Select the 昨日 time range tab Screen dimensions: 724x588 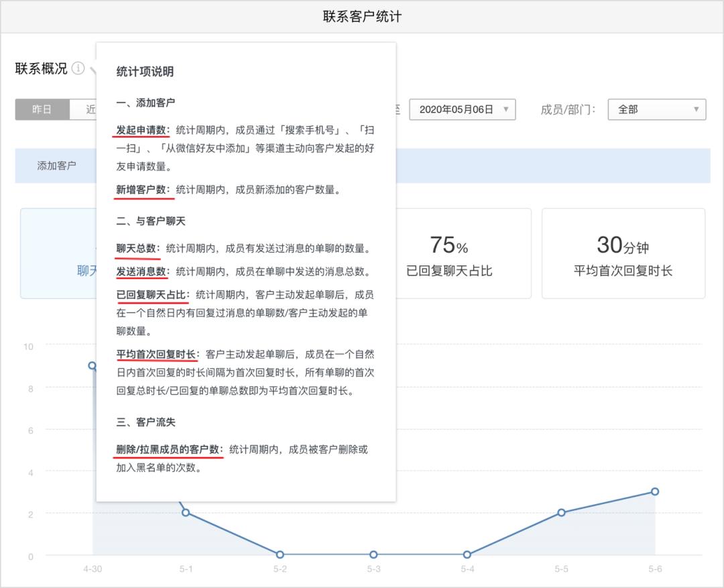coord(42,109)
